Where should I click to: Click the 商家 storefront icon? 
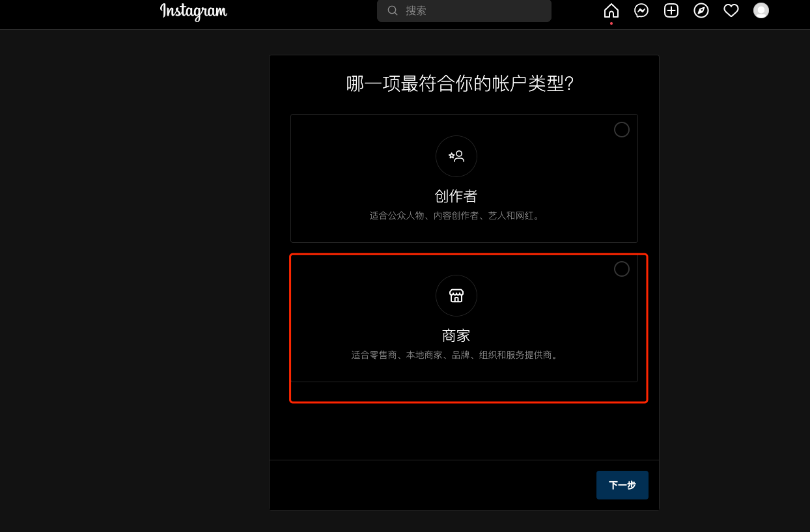click(456, 296)
